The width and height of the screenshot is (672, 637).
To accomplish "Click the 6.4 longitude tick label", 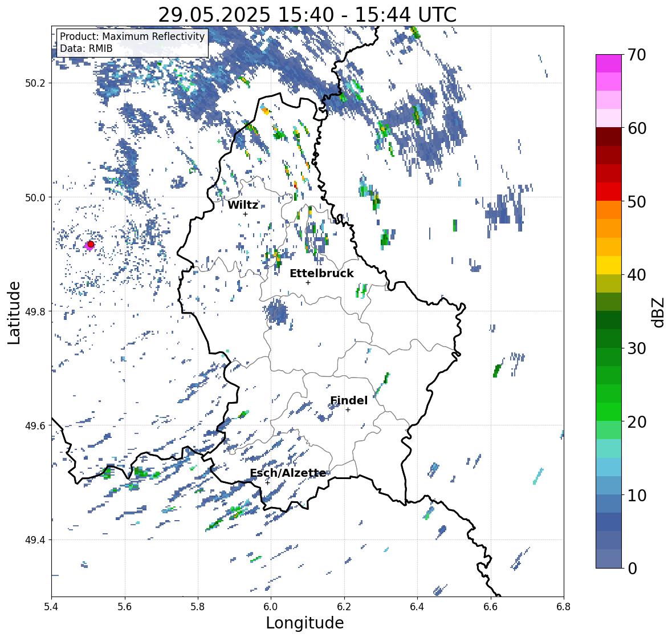I will 417,606.
